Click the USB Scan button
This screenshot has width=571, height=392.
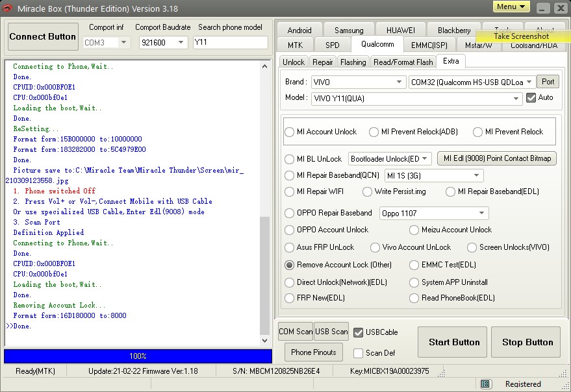click(331, 332)
